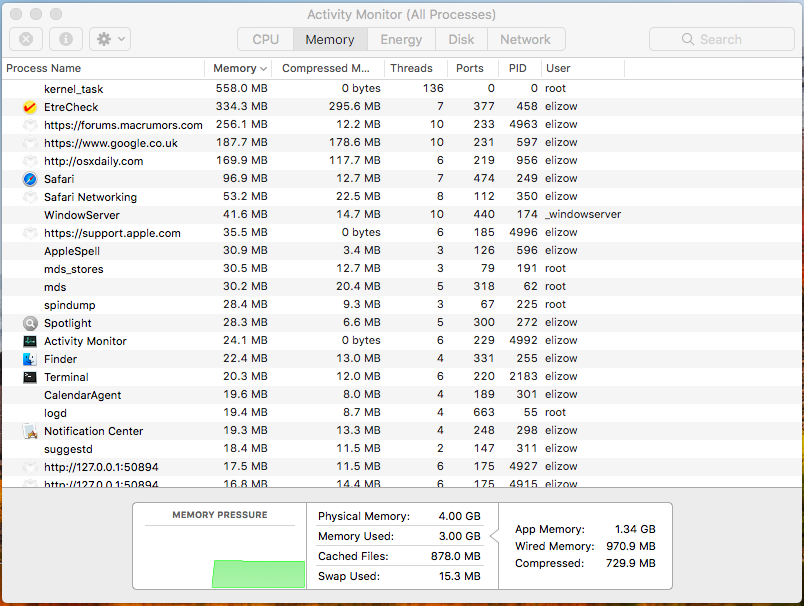Viewport: 804px width, 606px height.
Task: Select the logd process name
Action: (55, 413)
